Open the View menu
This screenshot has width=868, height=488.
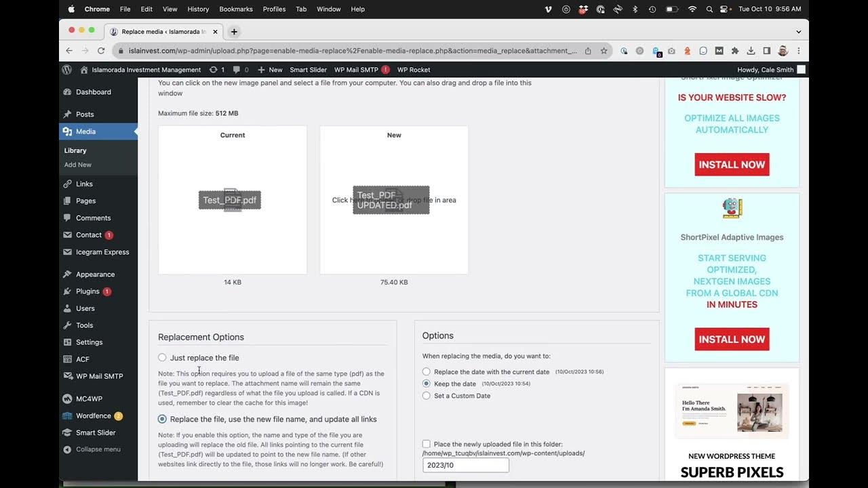click(170, 9)
